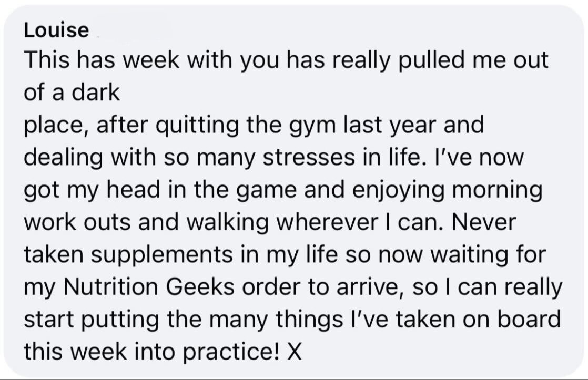Open Louise's profile name
Image resolution: width=588 pixels, height=380 pixels.
click(56, 30)
